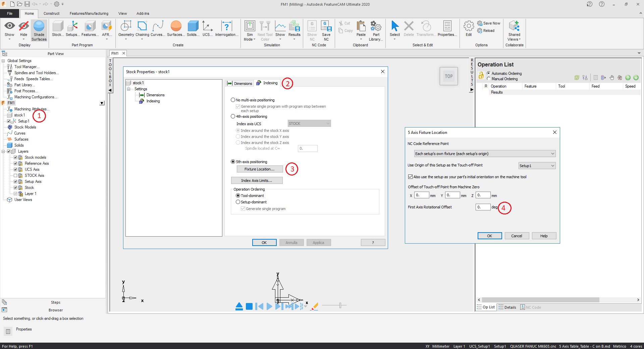
Task: Open the Setup1 touch-off point dropdown
Action: point(537,166)
